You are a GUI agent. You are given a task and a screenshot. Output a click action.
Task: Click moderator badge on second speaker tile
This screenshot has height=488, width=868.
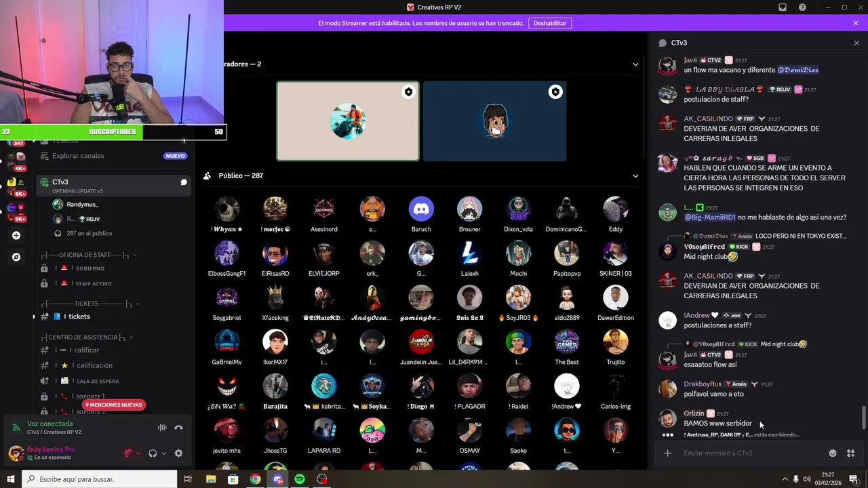point(555,92)
